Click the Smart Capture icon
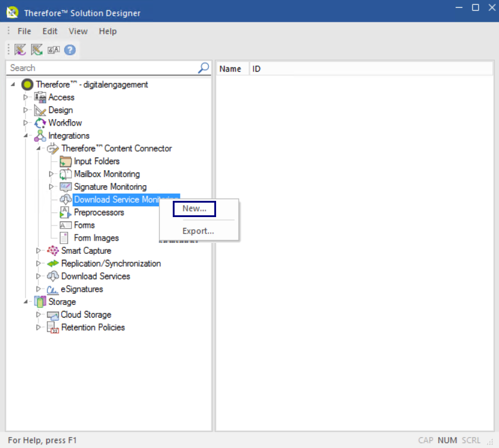Image resolution: width=499 pixels, height=448 pixels. point(53,251)
